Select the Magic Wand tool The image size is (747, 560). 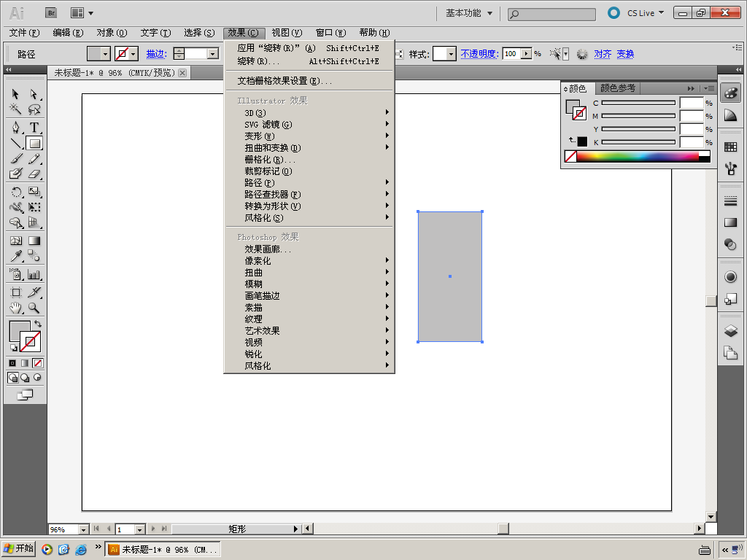pos(15,109)
